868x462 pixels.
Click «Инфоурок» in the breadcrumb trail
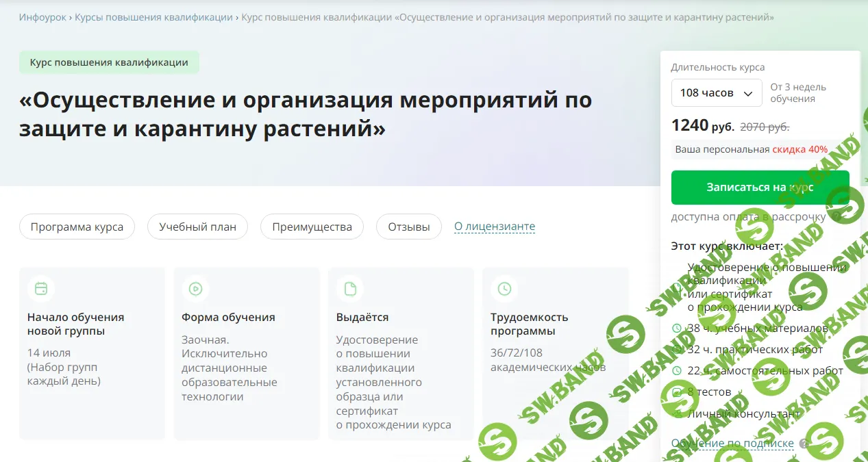click(x=40, y=16)
